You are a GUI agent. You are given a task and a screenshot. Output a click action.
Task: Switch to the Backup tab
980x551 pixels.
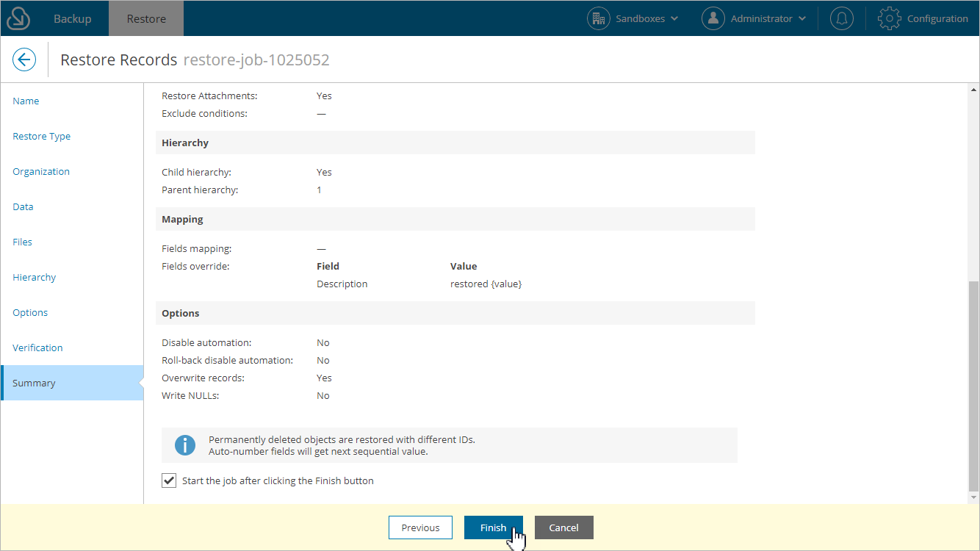pyautogui.click(x=73, y=18)
